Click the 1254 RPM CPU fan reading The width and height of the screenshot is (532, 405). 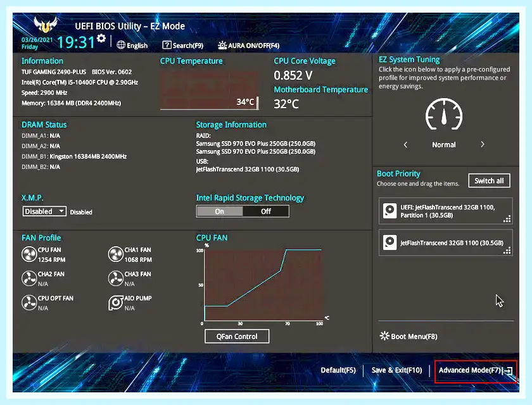(51, 259)
